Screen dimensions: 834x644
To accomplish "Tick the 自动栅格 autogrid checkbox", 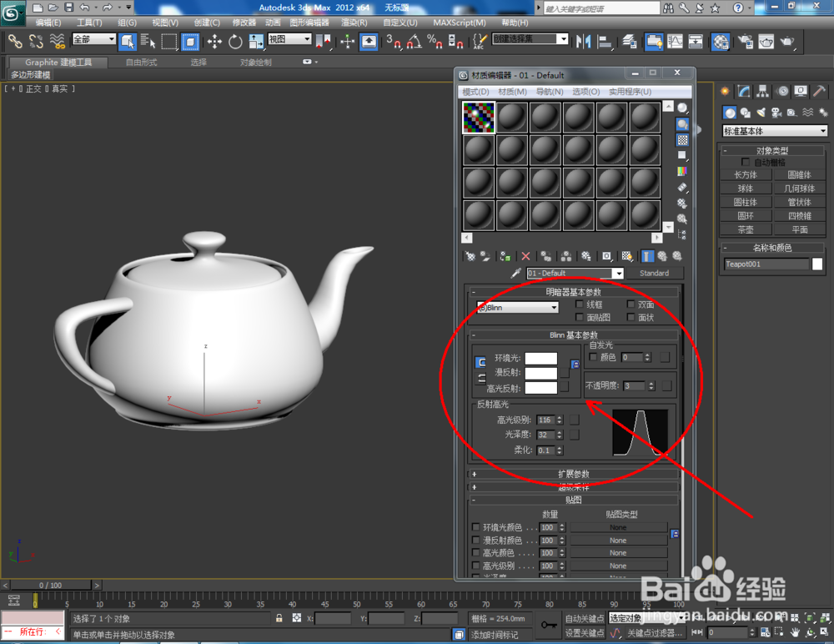I will (745, 161).
